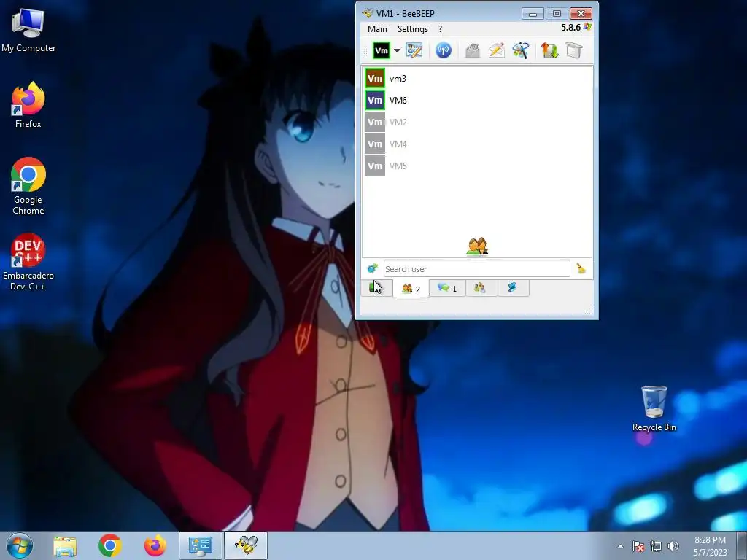Click the network tray icon

click(656, 546)
